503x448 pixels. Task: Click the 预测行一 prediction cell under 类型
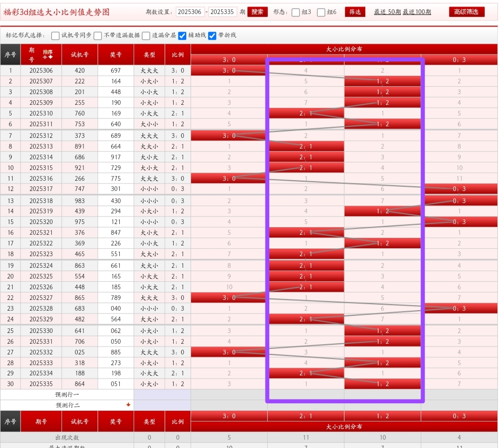(x=150, y=394)
